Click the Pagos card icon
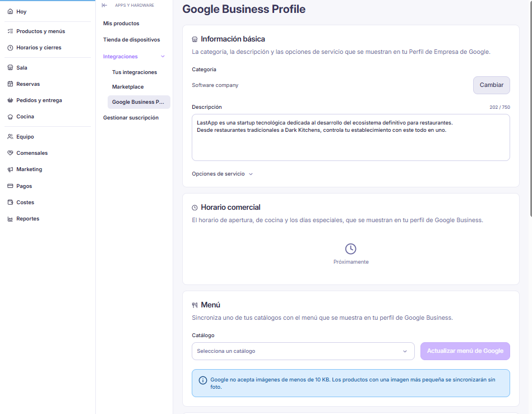 [x=10, y=186]
